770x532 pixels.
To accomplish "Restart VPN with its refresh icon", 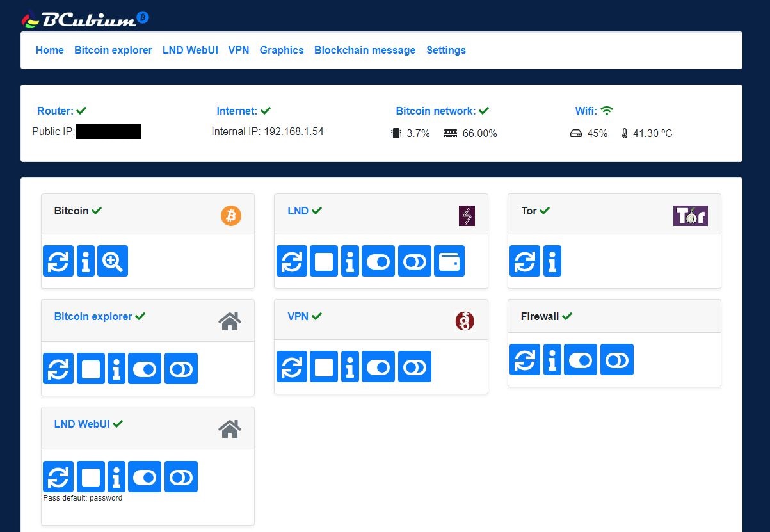I will point(292,367).
